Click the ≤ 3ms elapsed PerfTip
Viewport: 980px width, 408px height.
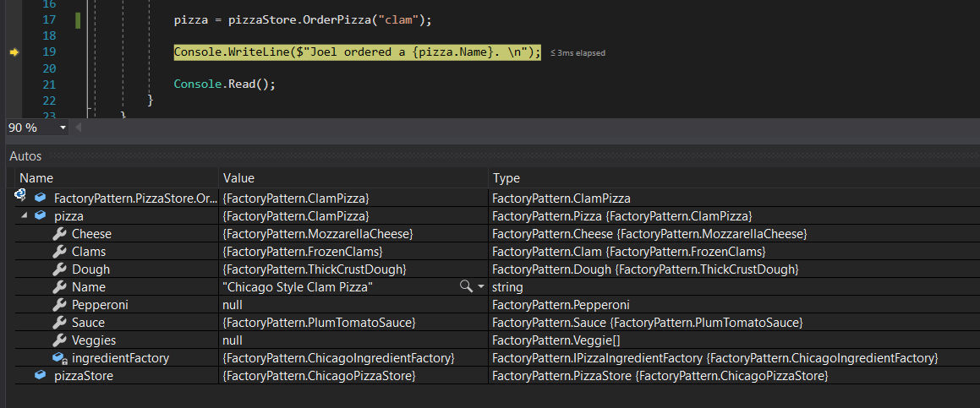(578, 54)
